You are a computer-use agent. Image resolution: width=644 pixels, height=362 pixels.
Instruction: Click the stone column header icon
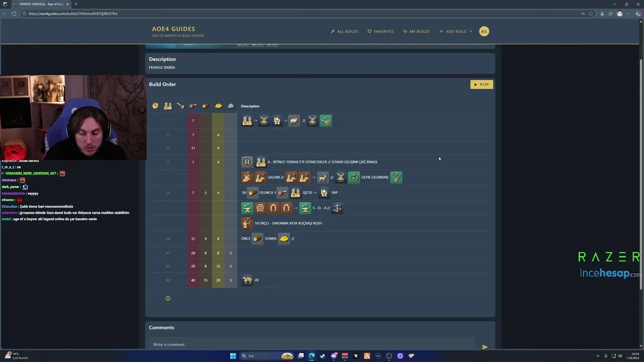[230, 106]
